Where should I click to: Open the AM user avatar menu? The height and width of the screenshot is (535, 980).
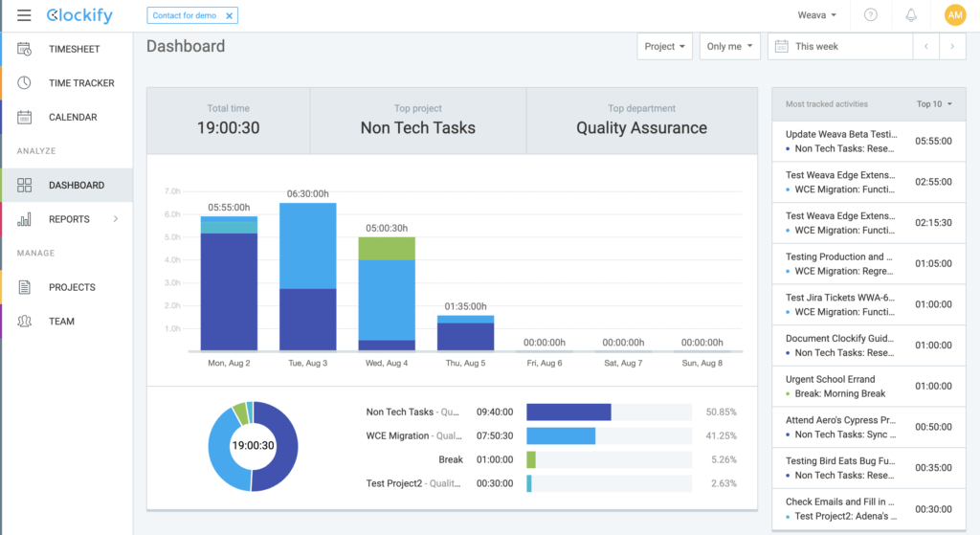[955, 15]
